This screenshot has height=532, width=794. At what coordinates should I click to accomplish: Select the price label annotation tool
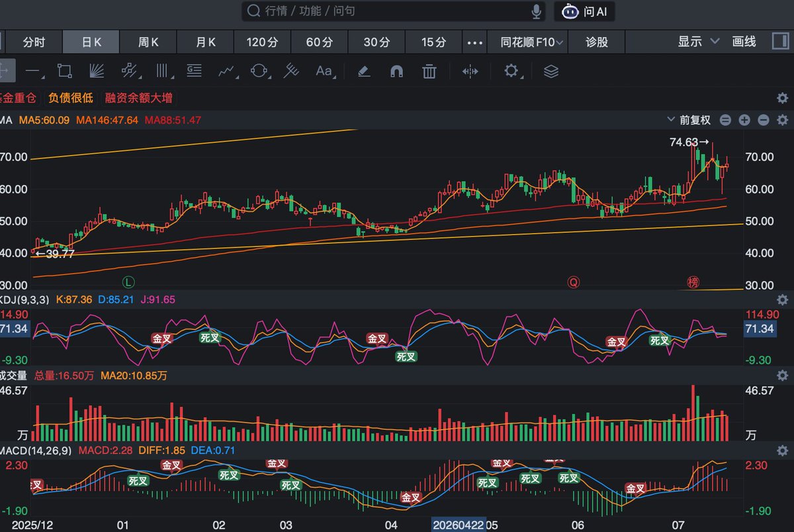point(194,71)
